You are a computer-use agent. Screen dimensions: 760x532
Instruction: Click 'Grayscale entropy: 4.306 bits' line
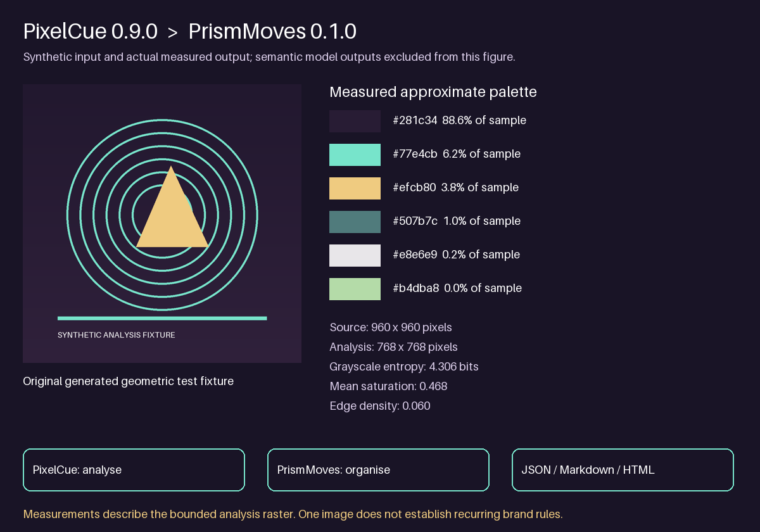[x=404, y=367]
